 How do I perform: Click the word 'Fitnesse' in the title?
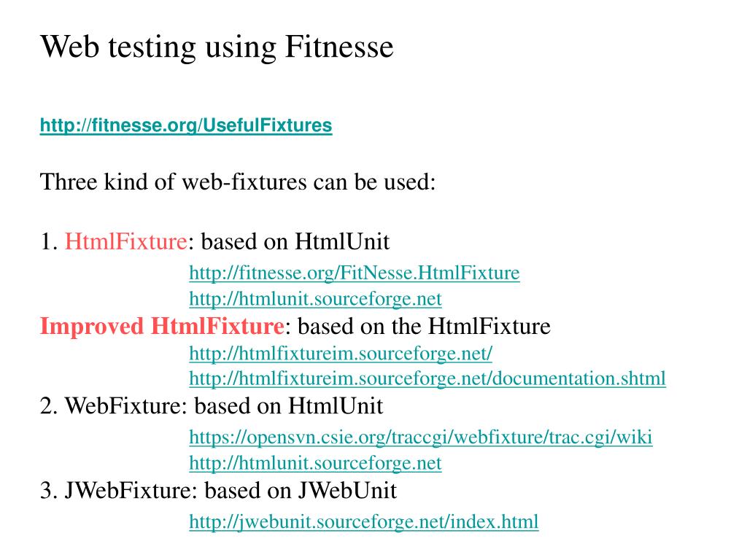pos(339,47)
